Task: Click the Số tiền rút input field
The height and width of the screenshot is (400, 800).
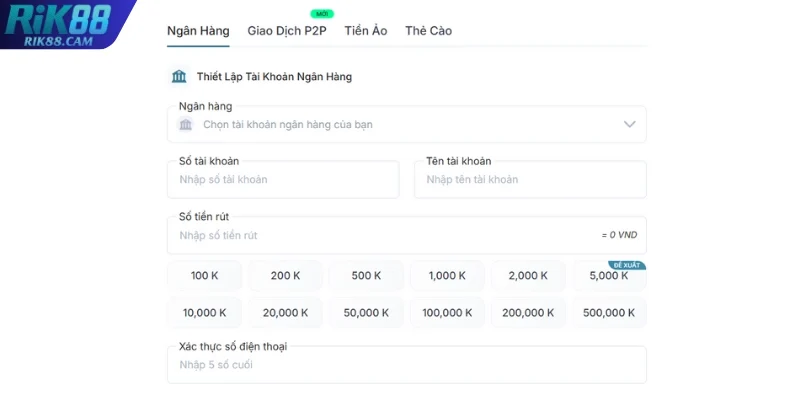Action: (x=380, y=235)
